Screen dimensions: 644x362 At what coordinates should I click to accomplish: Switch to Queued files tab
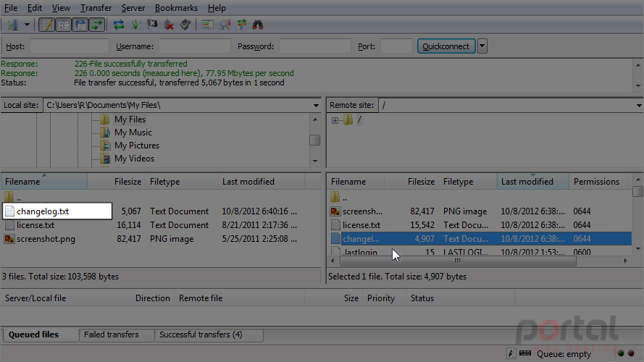click(40, 334)
